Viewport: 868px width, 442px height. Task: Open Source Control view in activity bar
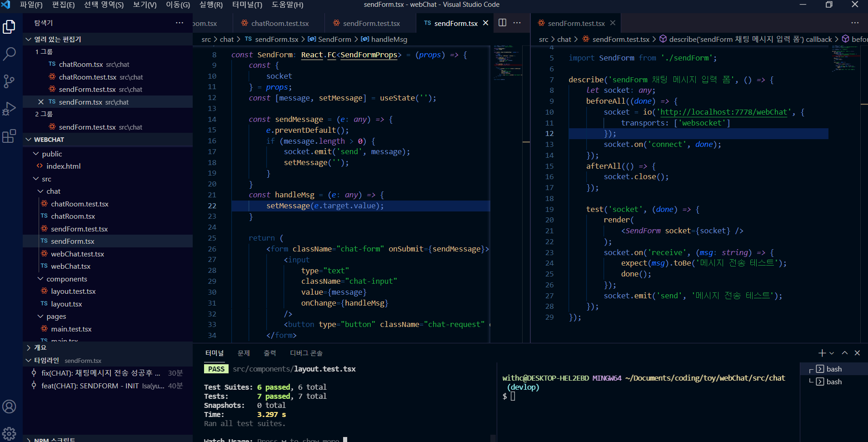(x=9, y=81)
